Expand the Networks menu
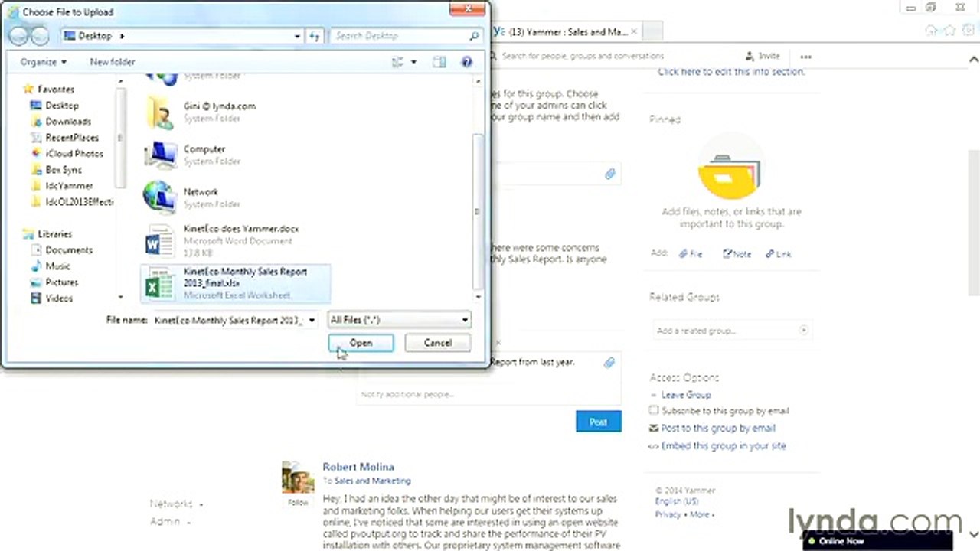Screen dimensions: 980x551 pyautogui.click(x=175, y=504)
